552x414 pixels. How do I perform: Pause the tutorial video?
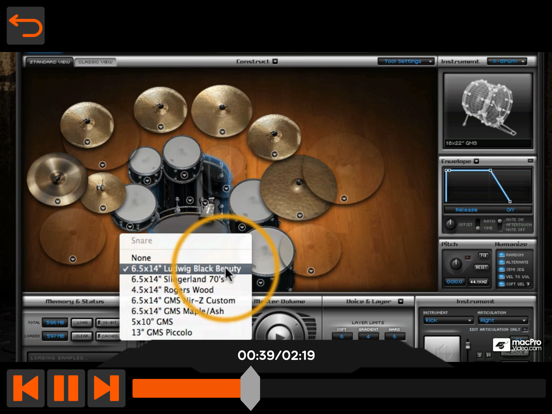pos(66,388)
